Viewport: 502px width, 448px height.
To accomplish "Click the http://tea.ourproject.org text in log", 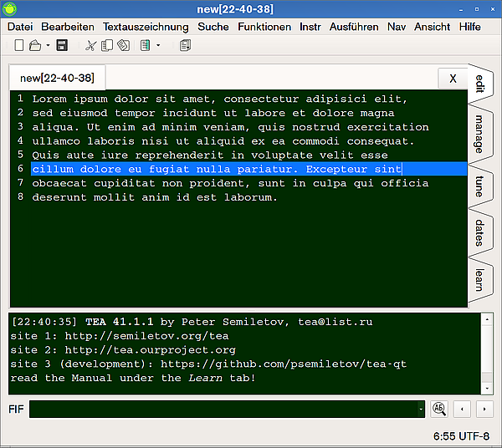I will point(150,350).
